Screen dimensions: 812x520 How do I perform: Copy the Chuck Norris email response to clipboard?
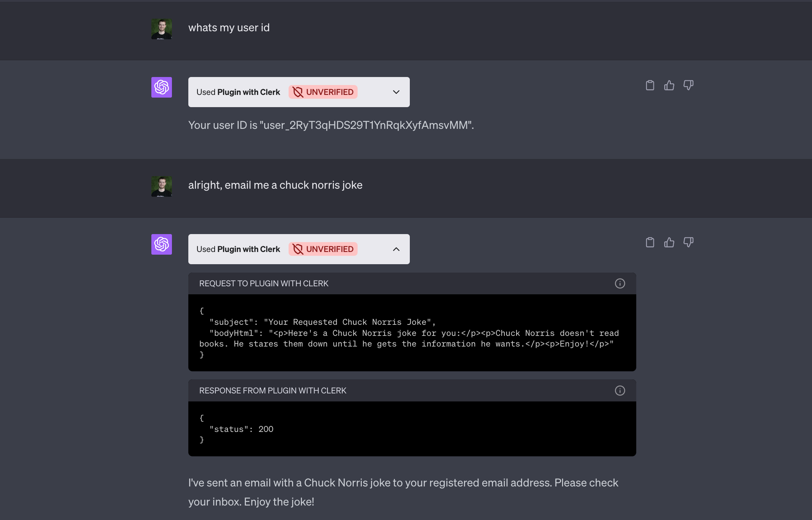click(650, 242)
